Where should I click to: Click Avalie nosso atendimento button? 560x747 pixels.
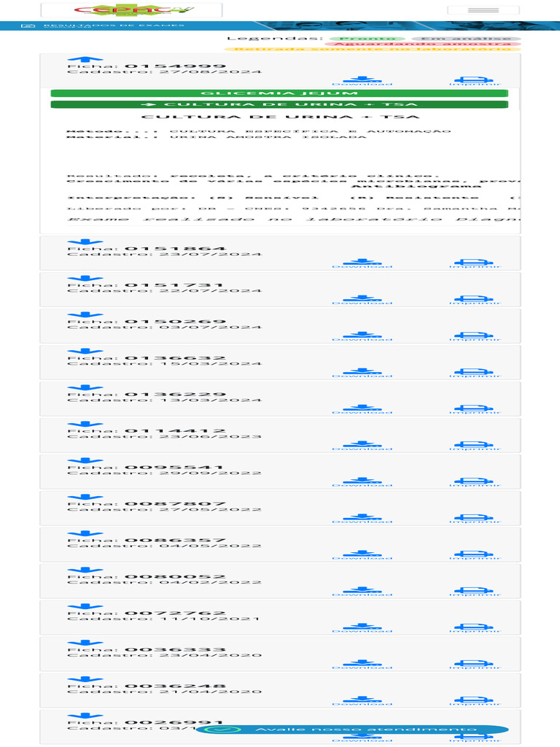[352, 729]
